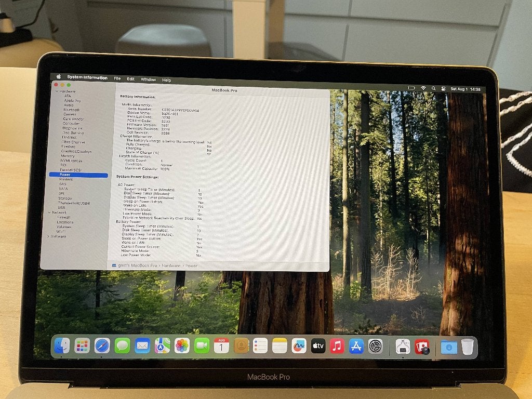Select Camera in the sidebar
The height and width of the screenshot is (399, 532).
point(70,114)
